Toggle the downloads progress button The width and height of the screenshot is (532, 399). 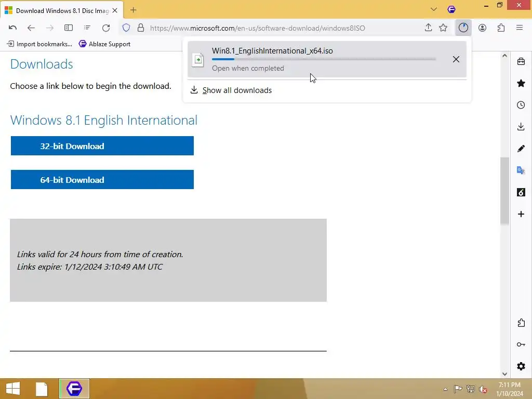tap(463, 28)
